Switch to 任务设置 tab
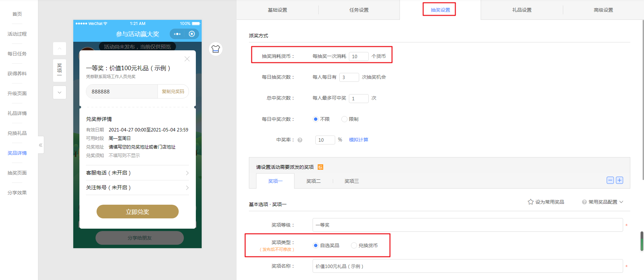 359,10
